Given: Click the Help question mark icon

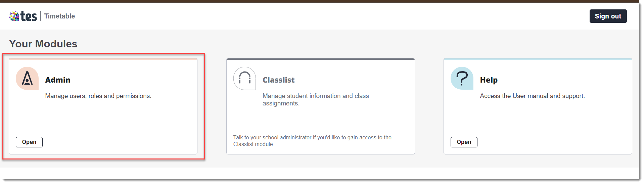Looking at the screenshot, I should coord(462,78).
